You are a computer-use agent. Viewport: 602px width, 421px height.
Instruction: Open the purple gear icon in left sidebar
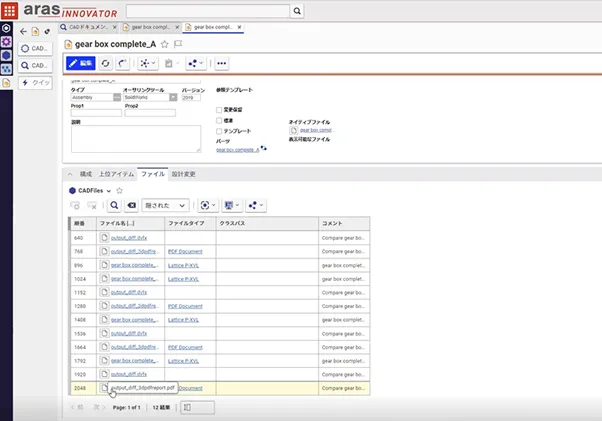pyautogui.click(x=6, y=41)
